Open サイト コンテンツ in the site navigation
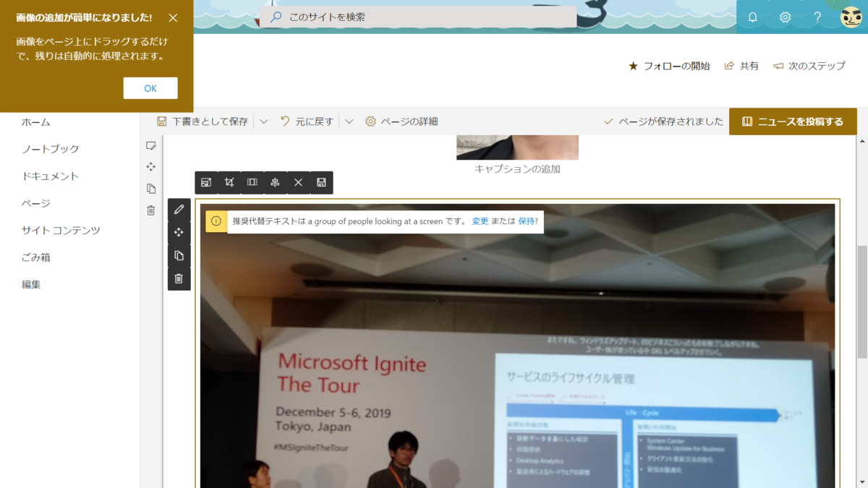Screen dimensions: 868x488 61,231
